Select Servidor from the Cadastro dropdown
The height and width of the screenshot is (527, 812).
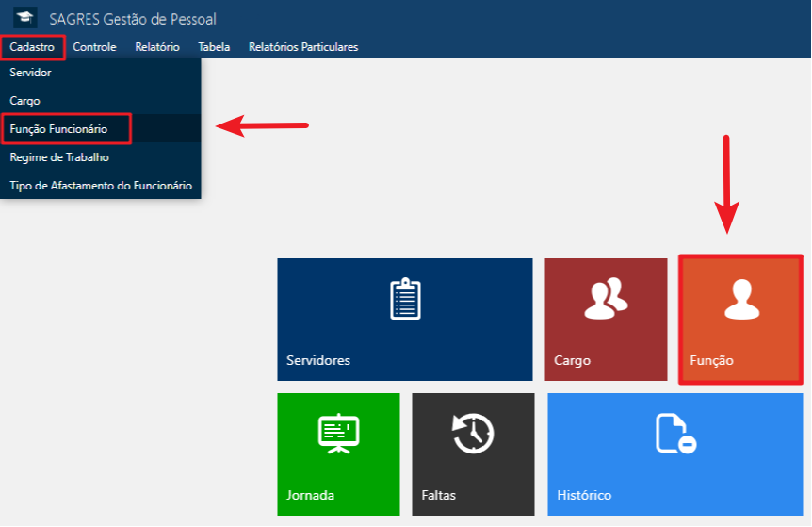[30, 73]
